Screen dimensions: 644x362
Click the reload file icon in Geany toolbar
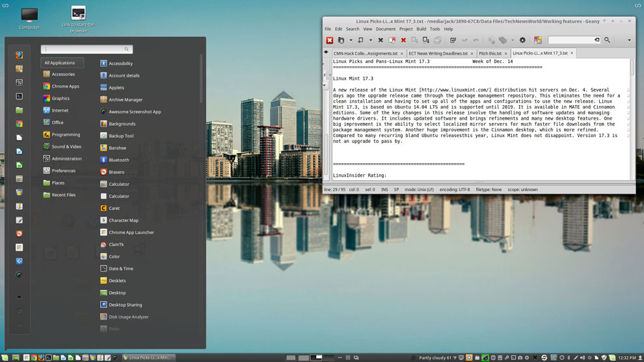pyautogui.click(x=453, y=40)
